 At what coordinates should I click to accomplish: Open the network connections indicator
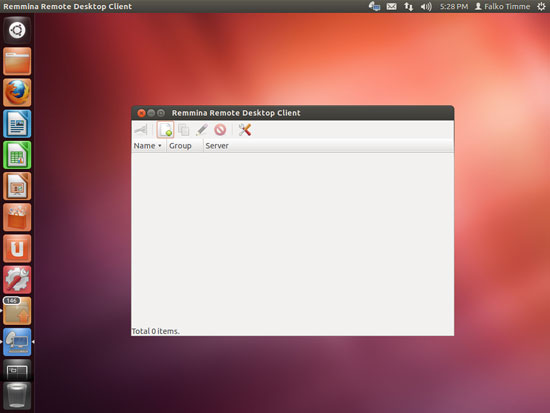(x=408, y=6)
